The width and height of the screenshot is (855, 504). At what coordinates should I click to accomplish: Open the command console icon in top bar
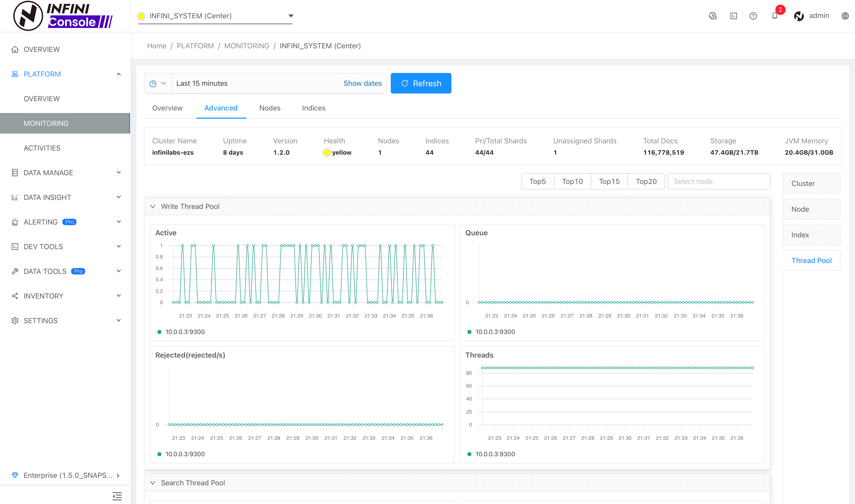point(733,16)
